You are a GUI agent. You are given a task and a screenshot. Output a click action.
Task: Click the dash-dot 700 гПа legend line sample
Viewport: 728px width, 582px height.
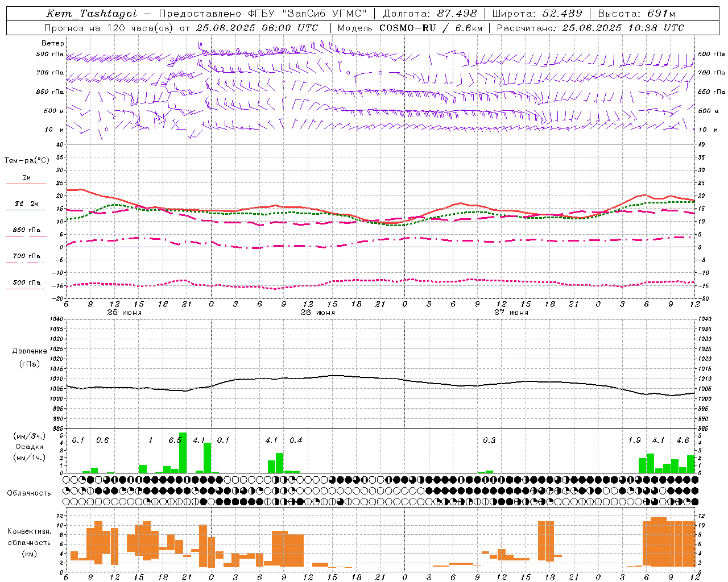25,263
